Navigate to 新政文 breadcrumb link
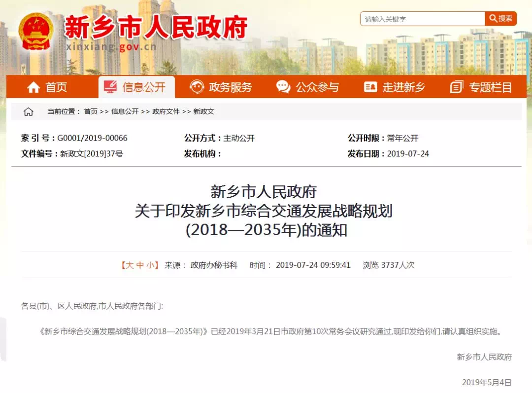Screen dimensions: 532x393 pyautogui.click(x=203, y=112)
